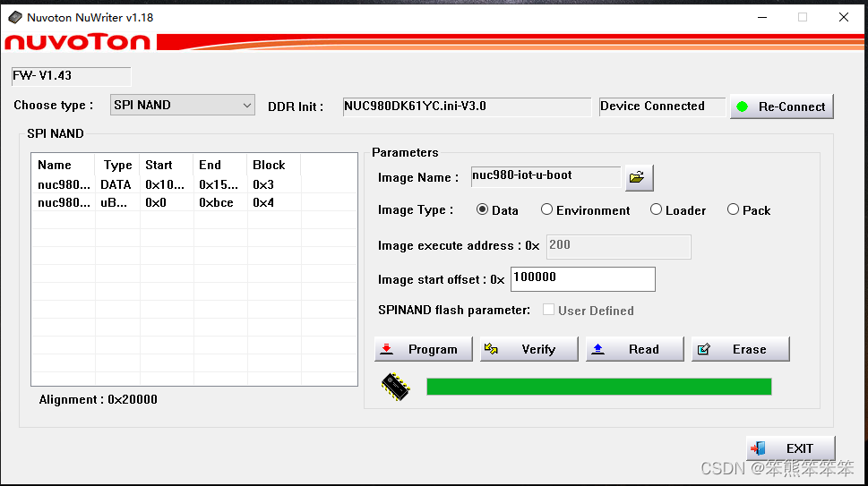Minimize the NuWriter window
The image size is (868, 486).
(762, 17)
